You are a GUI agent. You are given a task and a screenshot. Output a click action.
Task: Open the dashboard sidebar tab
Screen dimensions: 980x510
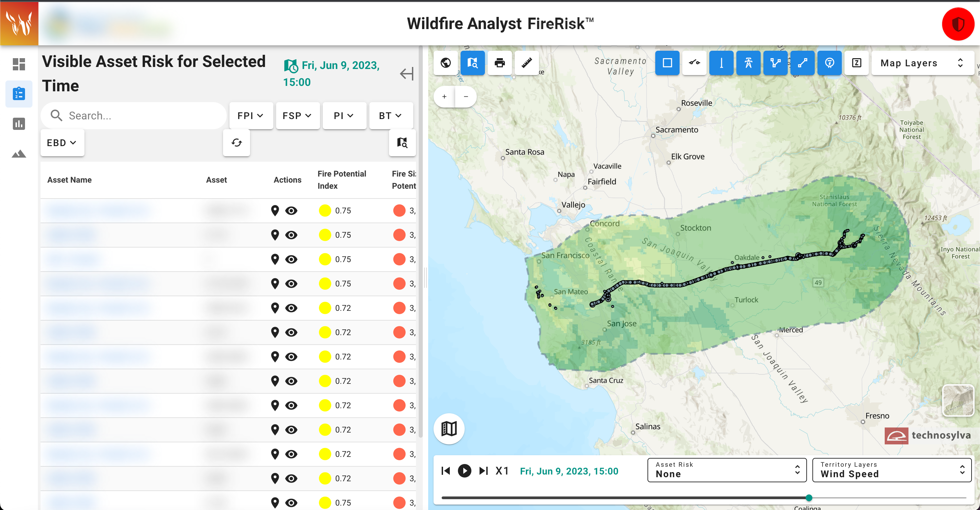coord(19,64)
